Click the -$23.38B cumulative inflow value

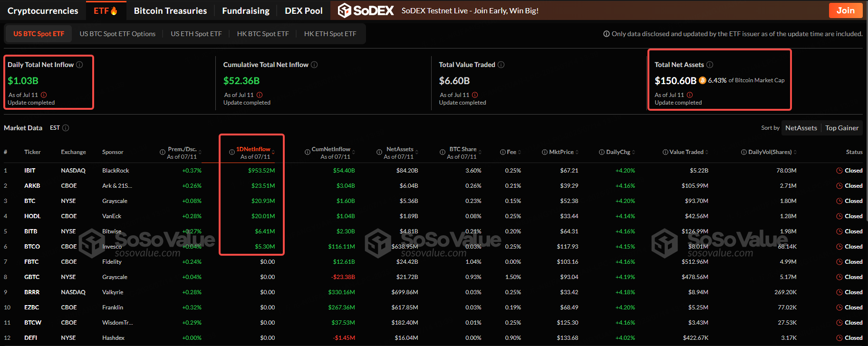click(343, 277)
